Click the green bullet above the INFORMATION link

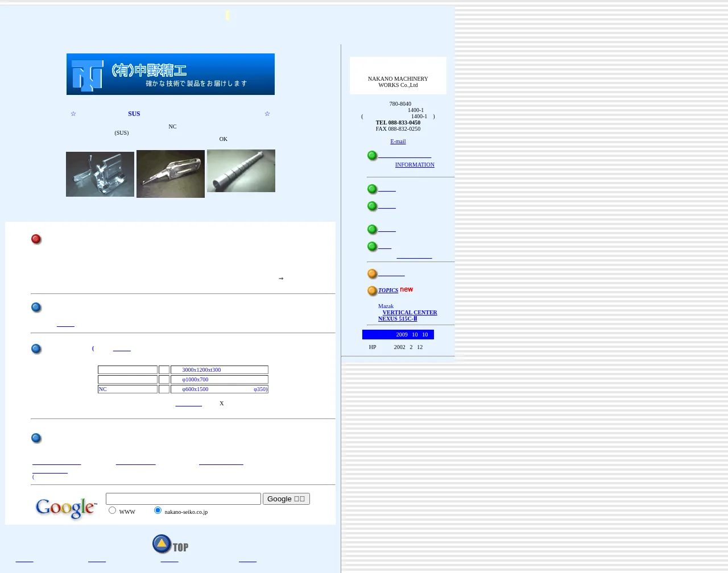372,156
